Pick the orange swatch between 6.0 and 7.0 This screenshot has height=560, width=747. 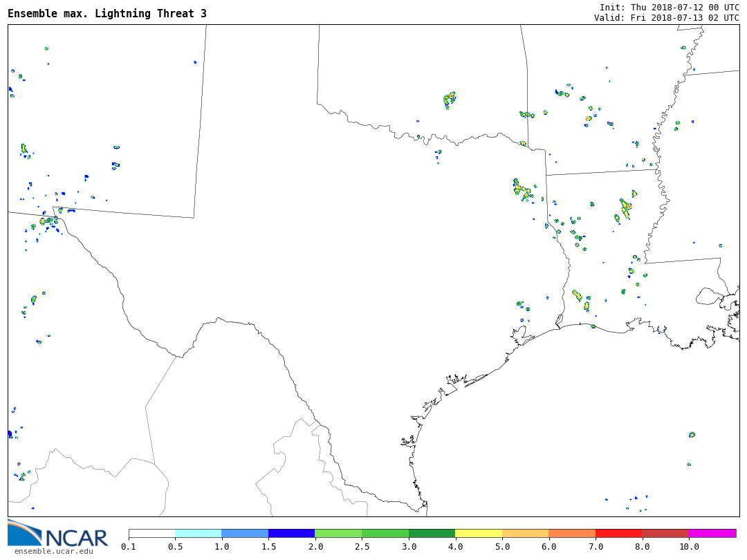tap(572, 534)
